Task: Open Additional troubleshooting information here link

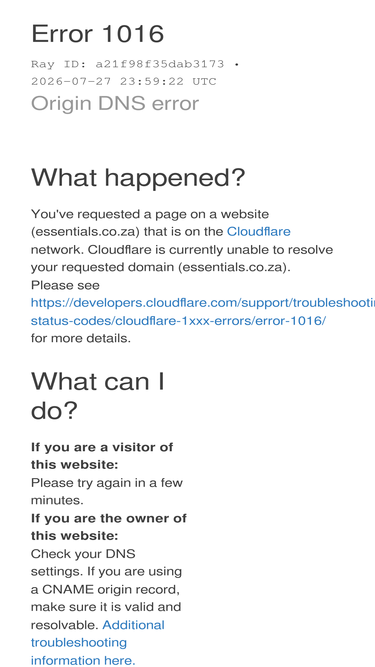Action: click(x=98, y=642)
